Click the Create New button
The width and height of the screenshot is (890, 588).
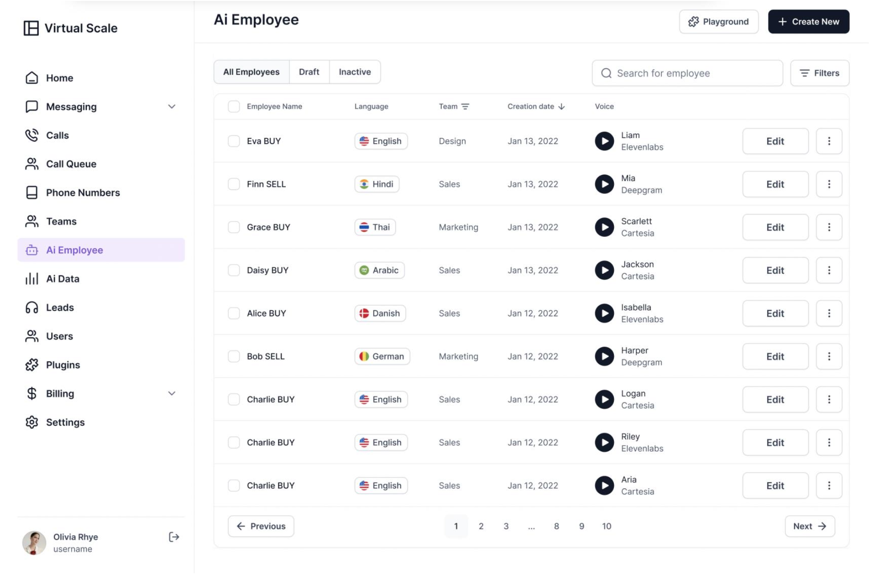pyautogui.click(x=808, y=22)
